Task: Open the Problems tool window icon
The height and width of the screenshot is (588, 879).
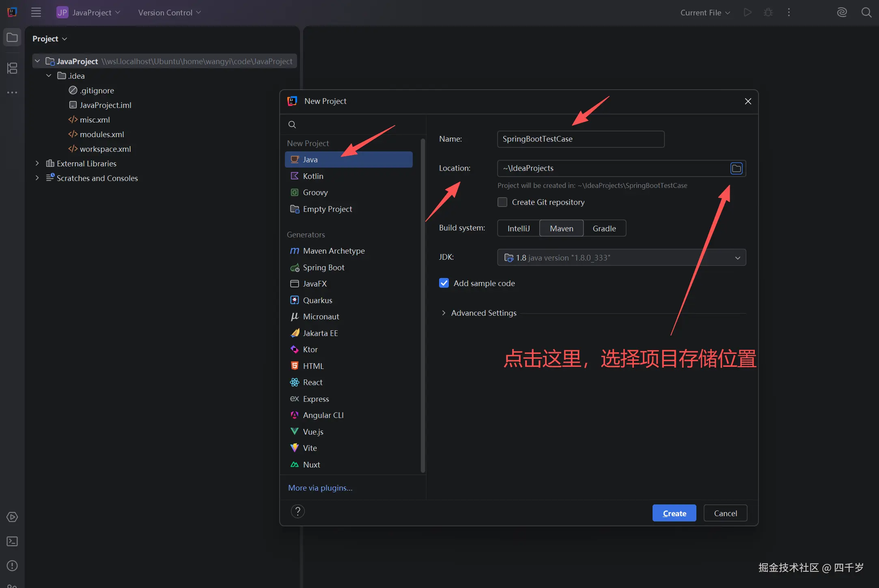Action: (x=12, y=566)
